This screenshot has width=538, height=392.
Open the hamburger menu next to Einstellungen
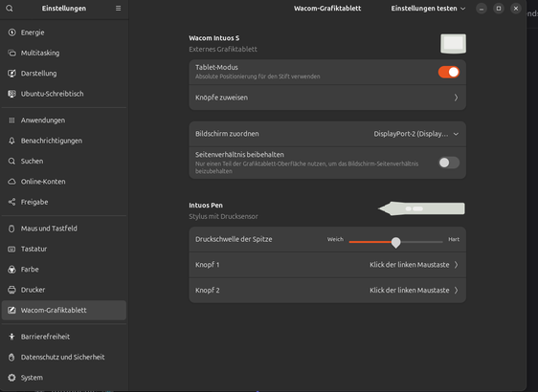pos(118,9)
